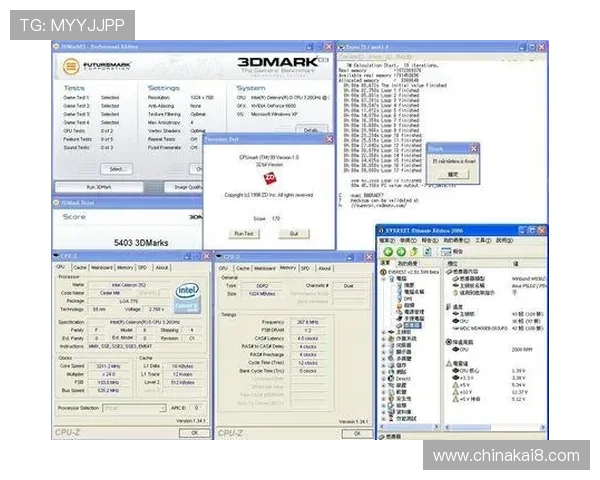This screenshot has height=480, width=600.
Task: Click OK in the CPU-Z Memory window
Action: (x=357, y=433)
